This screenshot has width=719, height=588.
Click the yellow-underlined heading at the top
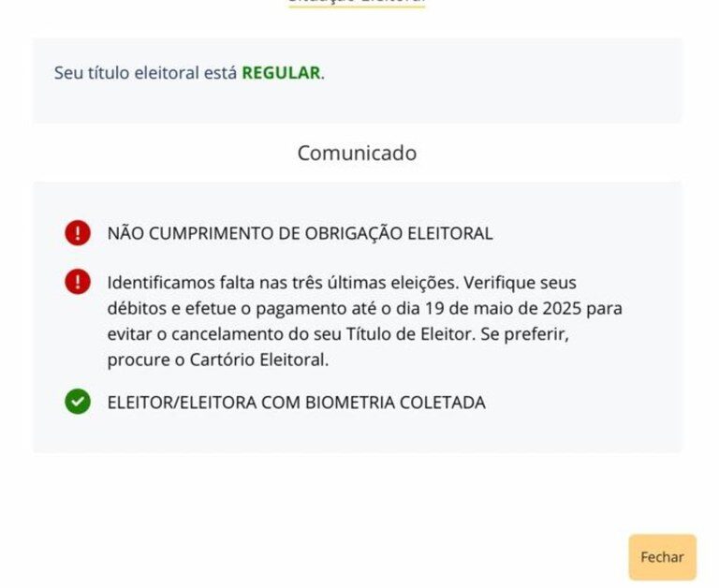tap(357, 3)
